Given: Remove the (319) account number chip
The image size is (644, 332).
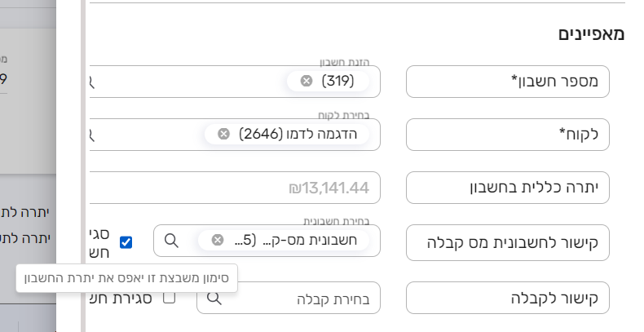Looking at the screenshot, I should 307,81.
